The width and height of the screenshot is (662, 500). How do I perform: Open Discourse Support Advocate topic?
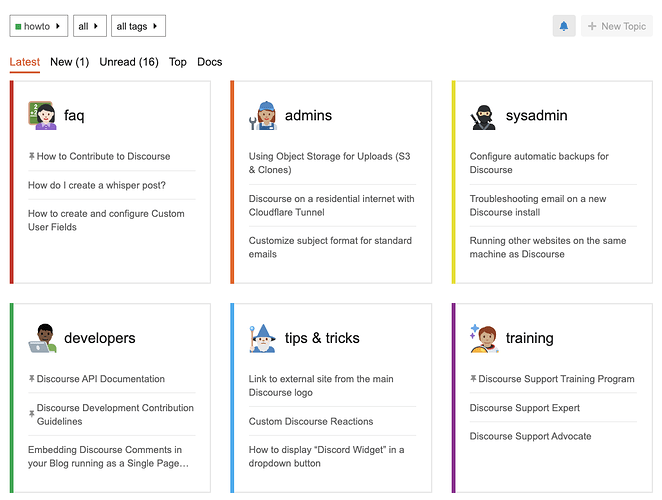click(x=530, y=436)
